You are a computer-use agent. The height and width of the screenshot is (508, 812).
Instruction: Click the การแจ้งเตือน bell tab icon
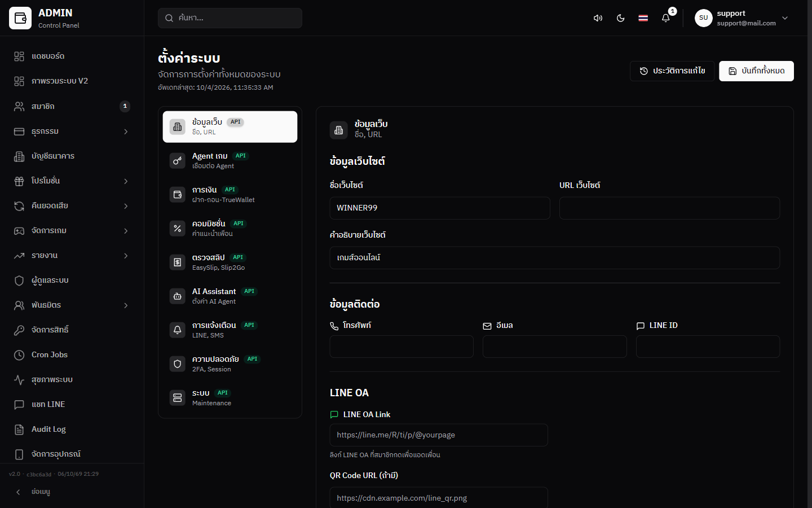[x=178, y=330]
